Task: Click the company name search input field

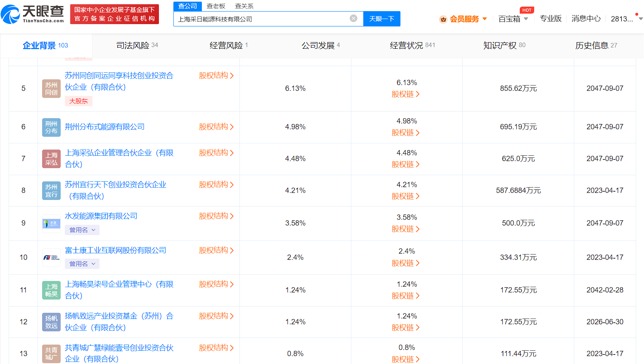Action: (262, 19)
